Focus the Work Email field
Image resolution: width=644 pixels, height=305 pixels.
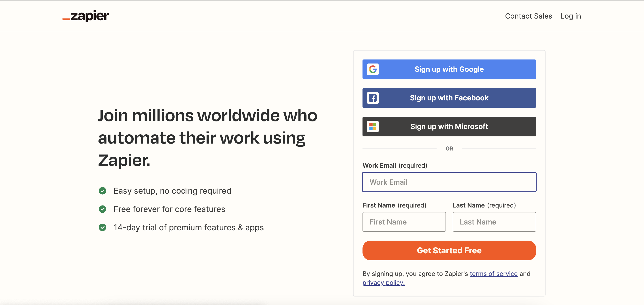pyautogui.click(x=449, y=182)
